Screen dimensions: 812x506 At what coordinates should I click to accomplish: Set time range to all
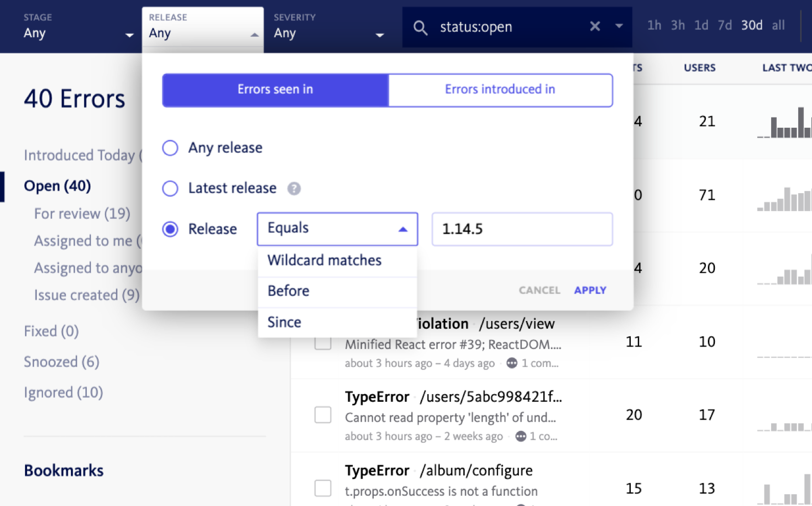(x=778, y=25)
